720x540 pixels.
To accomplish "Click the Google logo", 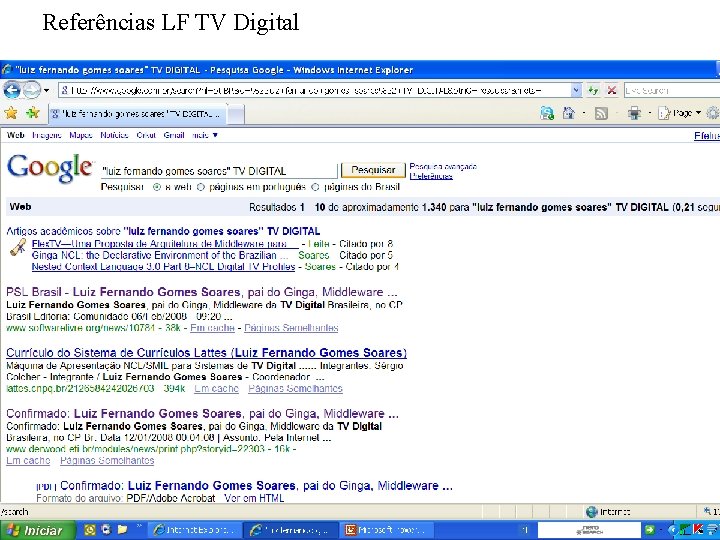I will (50, 168).
